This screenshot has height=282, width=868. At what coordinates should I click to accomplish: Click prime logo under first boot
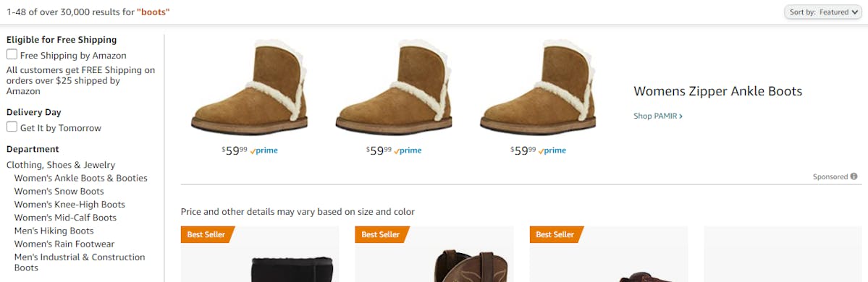pyautogui.click(x=264, y=150)
